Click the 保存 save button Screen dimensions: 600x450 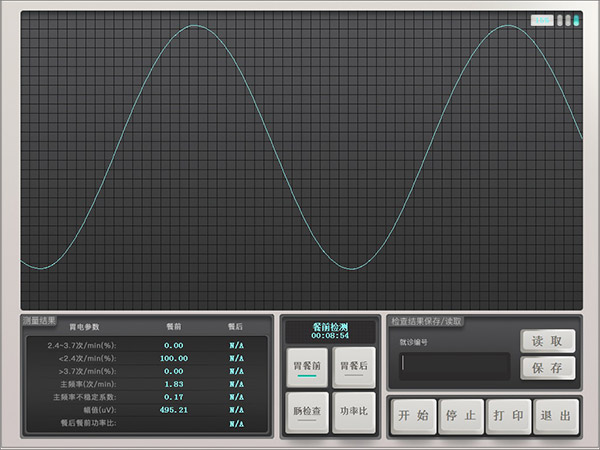tap(548, 368)
